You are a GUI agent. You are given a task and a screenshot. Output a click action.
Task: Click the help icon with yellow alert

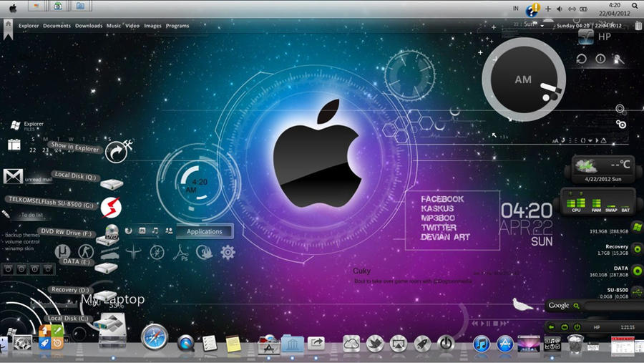pyautogui.click(x=532, y=9)
